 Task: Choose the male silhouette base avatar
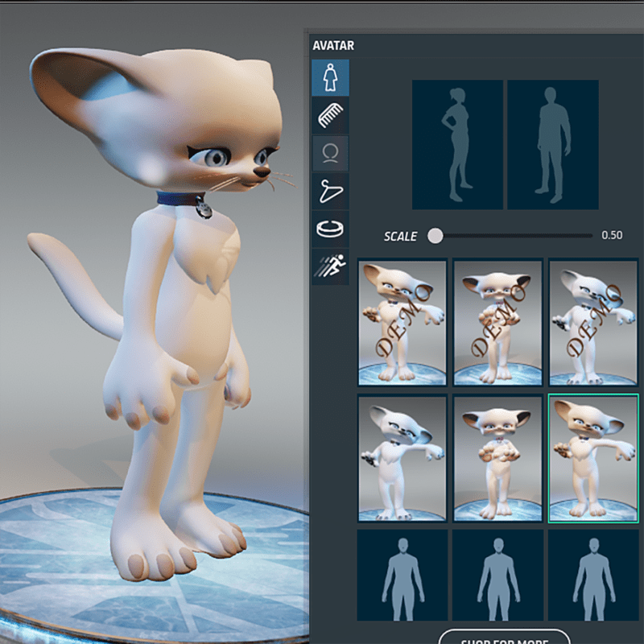[x=552, y=145]
